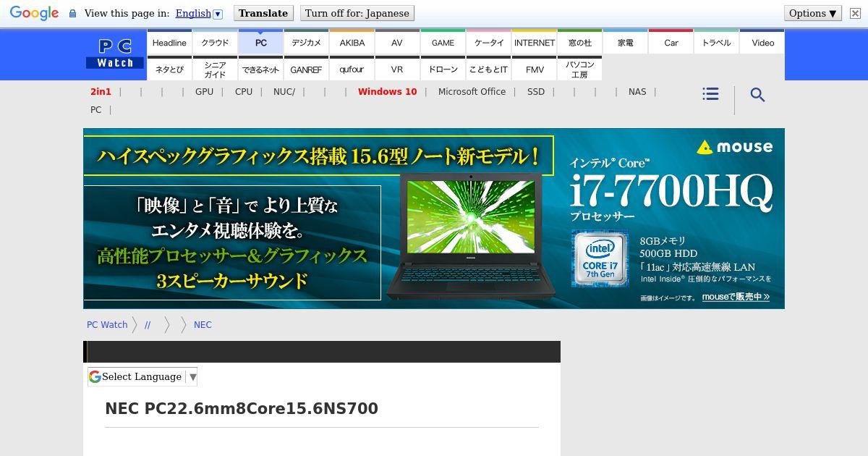868x456 pixels.
Task: Click the NAS topic link
Action: pos(637,92)
